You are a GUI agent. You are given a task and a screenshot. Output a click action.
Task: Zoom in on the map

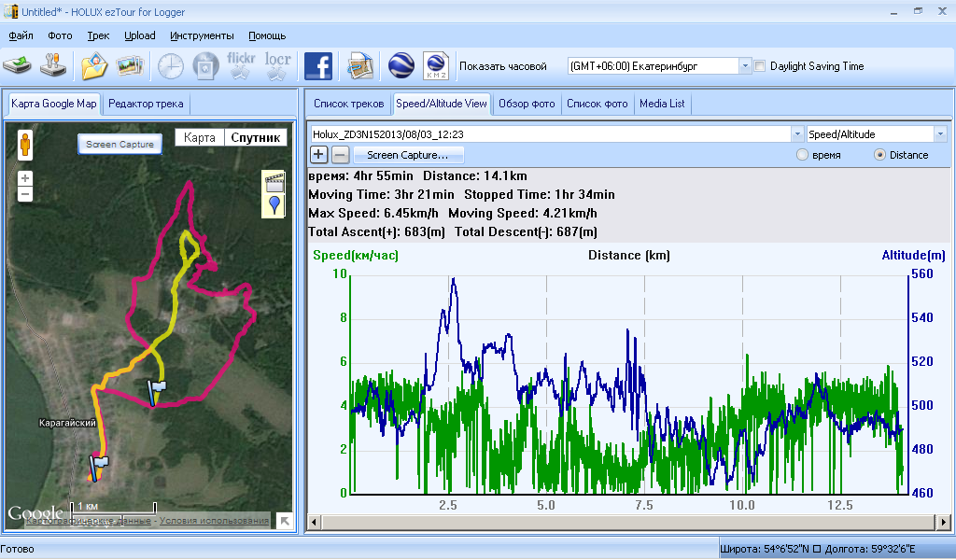click(x=25, y=178)
